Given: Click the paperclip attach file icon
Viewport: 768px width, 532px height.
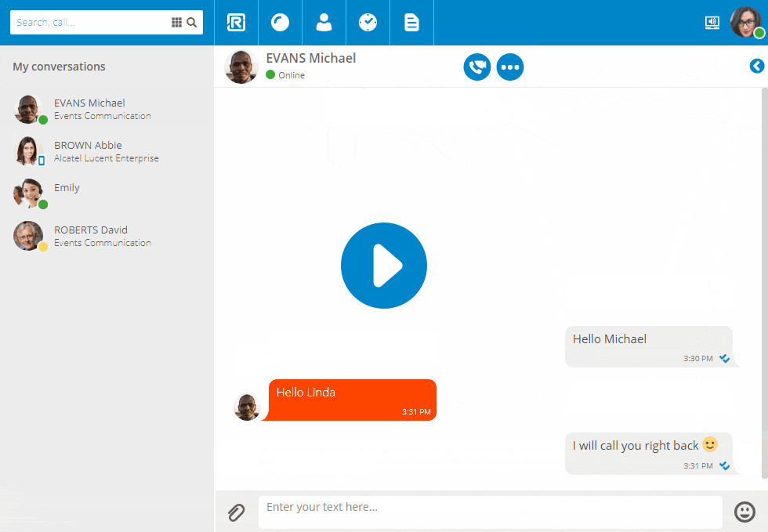Looking at the screenshot, I should 236,512.
